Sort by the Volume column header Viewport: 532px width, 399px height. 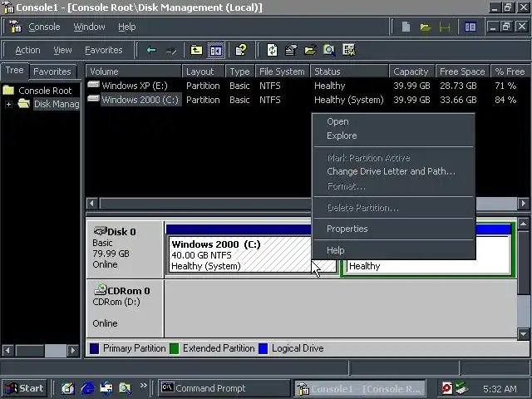[x=133, y=71]
